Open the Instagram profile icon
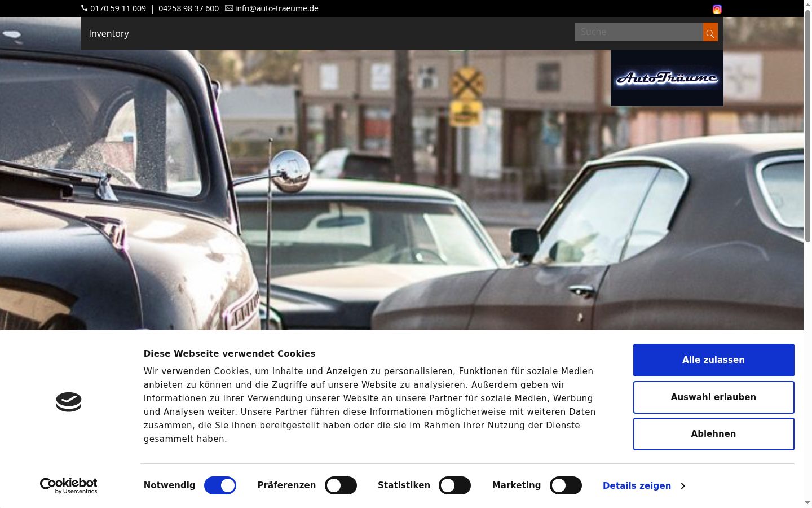812x508 pixels. (717, 9)
